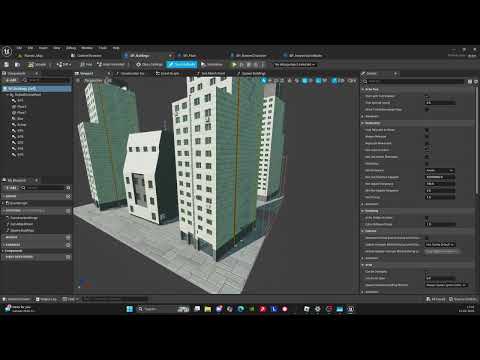Toggle Start with Tick Enabled checkbox

[427, 96]
